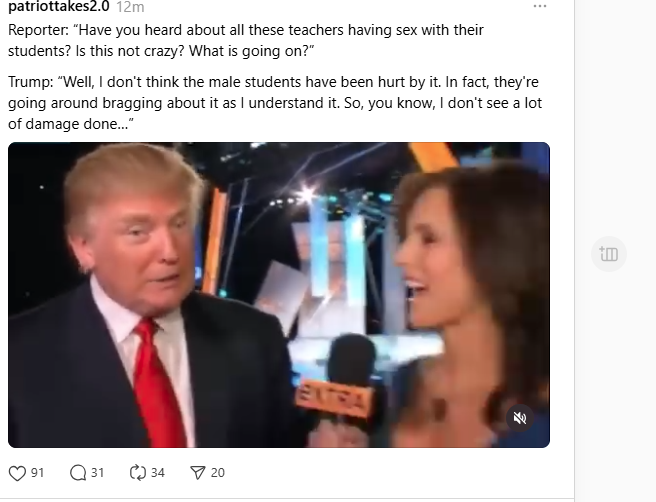Repost using the circular arrows icon
The width and height of the screenshot is (656, 502).
138,473
